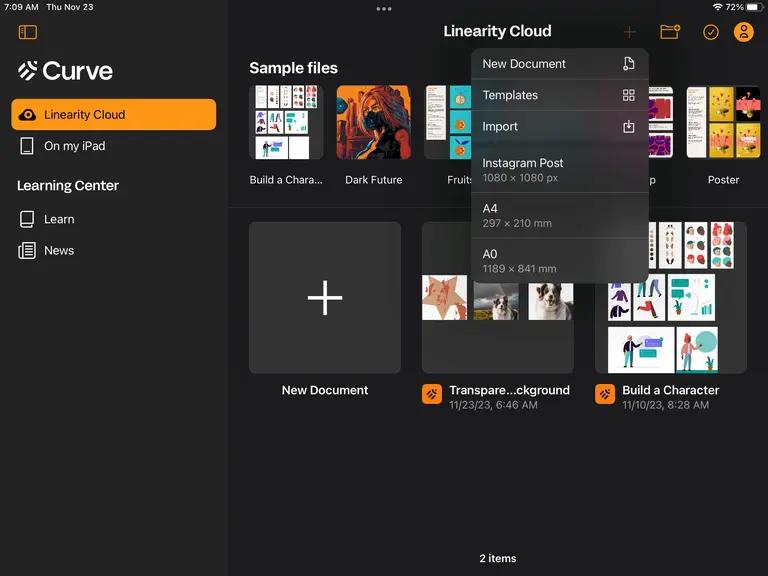The width and height of the screenshot is (768, 576).
Task: Click orange Curve icon beside Build a Character
Action: [605, 394]
